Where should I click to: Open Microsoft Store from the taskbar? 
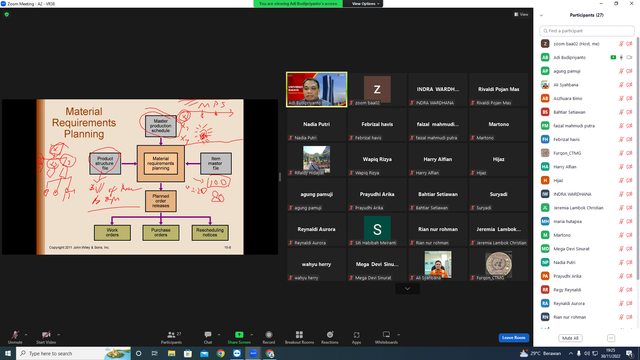pos(188,353)
